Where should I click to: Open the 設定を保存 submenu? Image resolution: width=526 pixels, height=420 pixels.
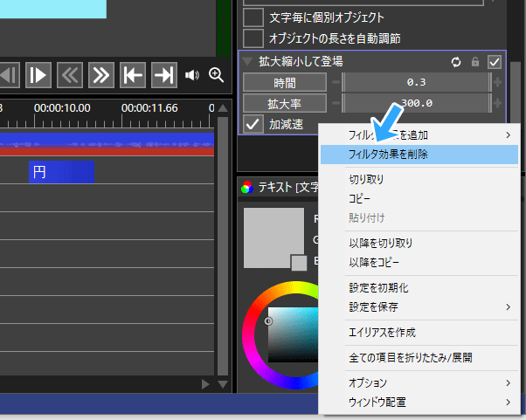(x=419, y=306)
